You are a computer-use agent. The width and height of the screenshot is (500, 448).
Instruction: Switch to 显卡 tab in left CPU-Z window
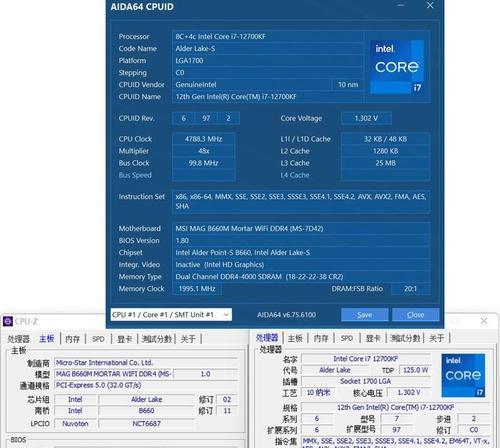125,339
